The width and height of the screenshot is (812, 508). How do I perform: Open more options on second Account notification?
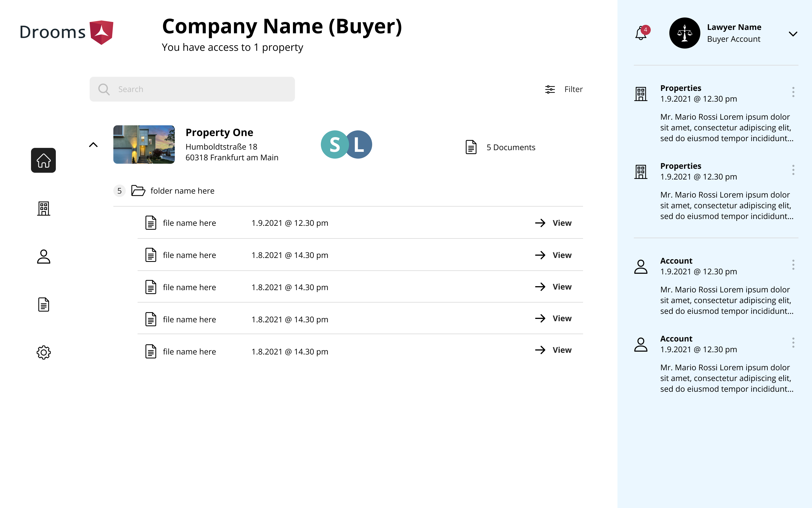793,343
